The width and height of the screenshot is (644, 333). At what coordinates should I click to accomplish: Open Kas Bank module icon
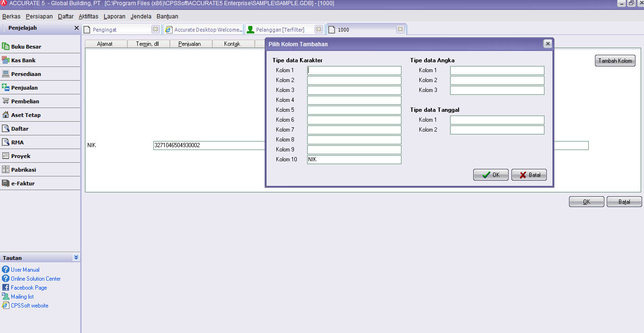(6, 60)
